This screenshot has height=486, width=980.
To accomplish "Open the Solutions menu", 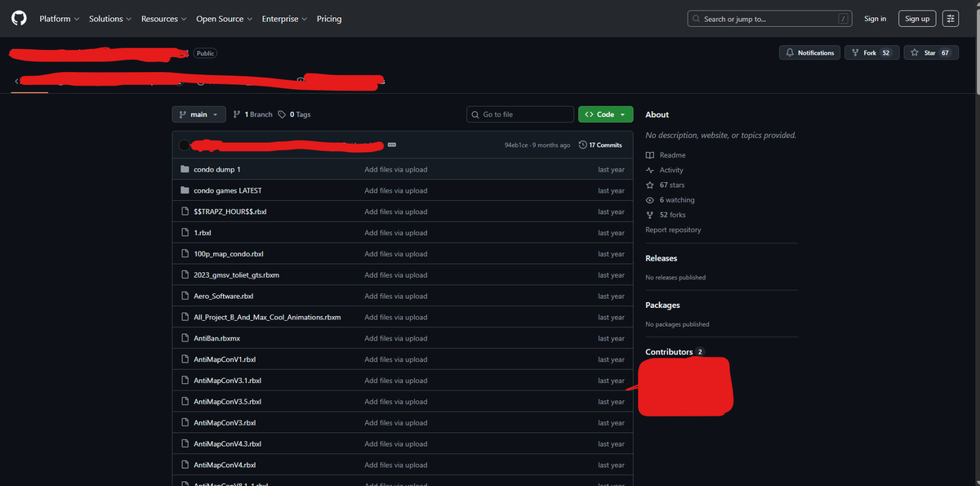I will point(110,19).
